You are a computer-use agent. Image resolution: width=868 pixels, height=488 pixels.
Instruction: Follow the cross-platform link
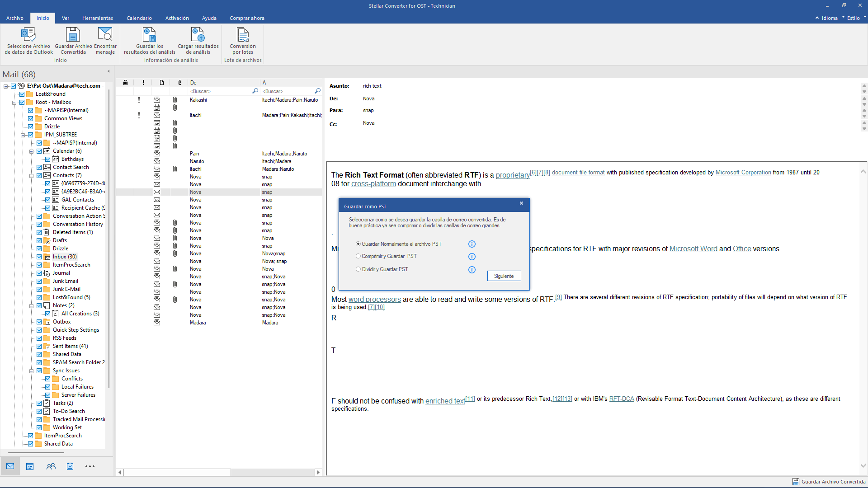click(x=373, y=184)
